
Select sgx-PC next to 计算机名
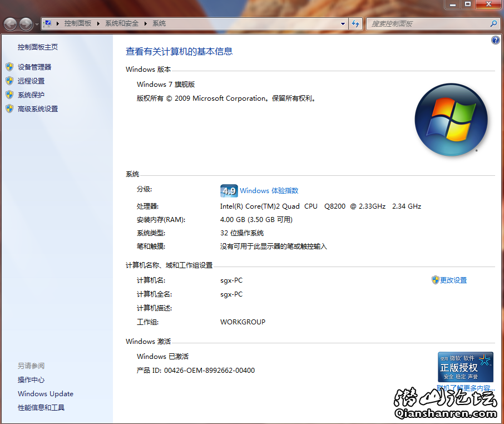coord(231,280)
